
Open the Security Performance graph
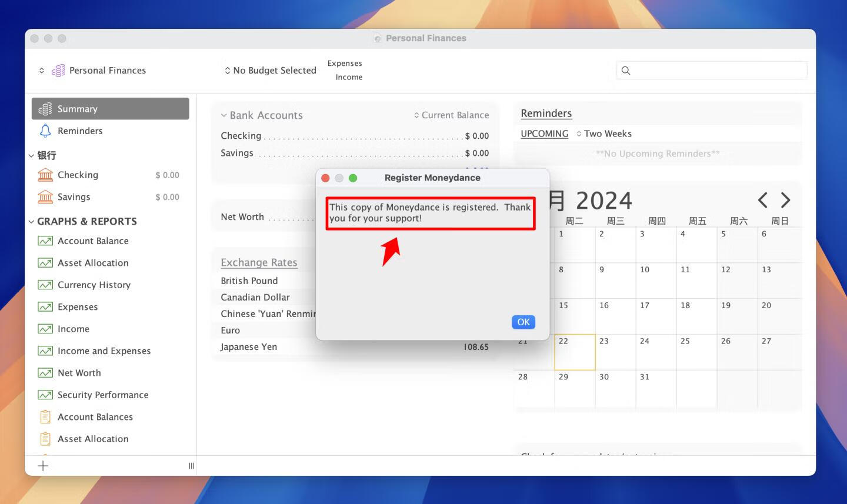point(103,395)
